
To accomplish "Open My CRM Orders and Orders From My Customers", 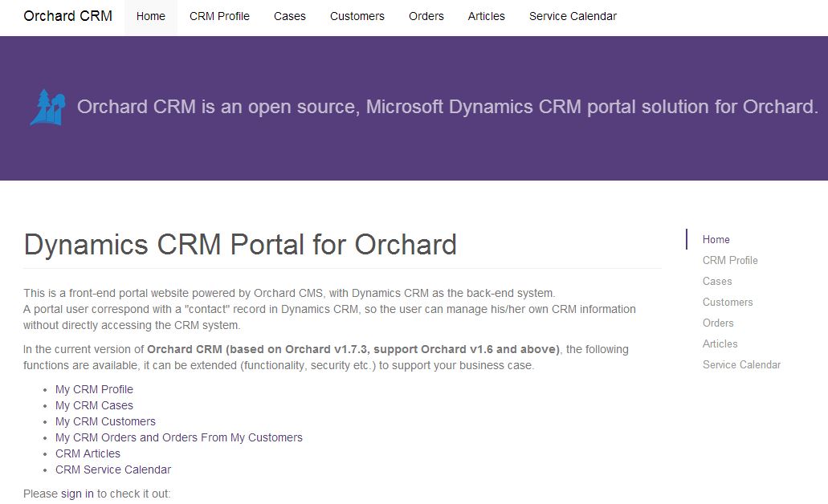I will click(178, 437).
